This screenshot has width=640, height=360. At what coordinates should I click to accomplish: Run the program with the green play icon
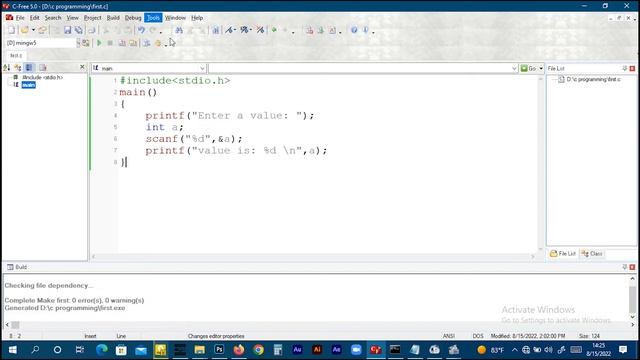(x=99, y=43)
